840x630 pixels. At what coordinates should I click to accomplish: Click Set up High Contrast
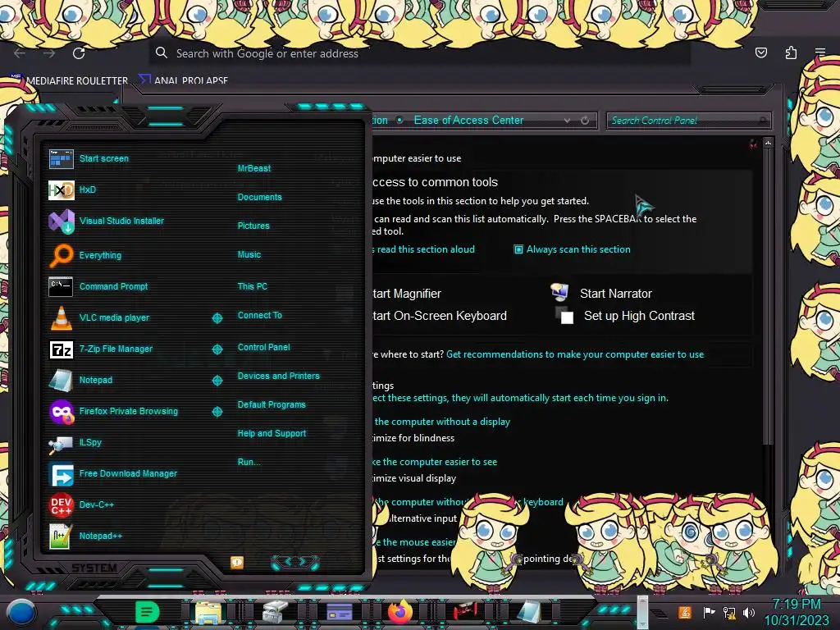coord(639,316)
